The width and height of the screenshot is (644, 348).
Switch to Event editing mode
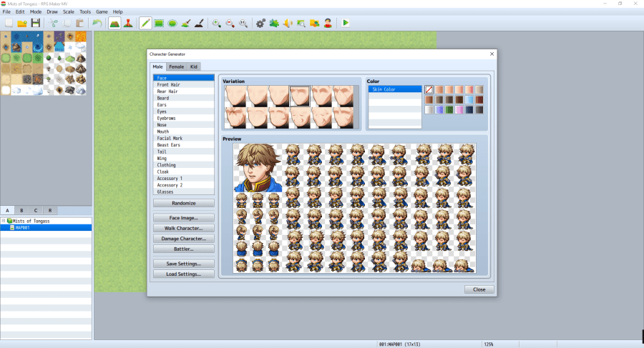point(128,23)
